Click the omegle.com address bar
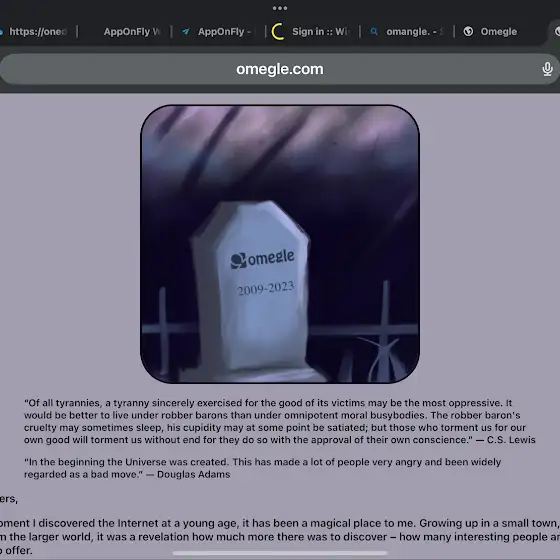Image resolution: width=560 pixels, height=560 pixels. pyautogui.click(x=280, y=69)
